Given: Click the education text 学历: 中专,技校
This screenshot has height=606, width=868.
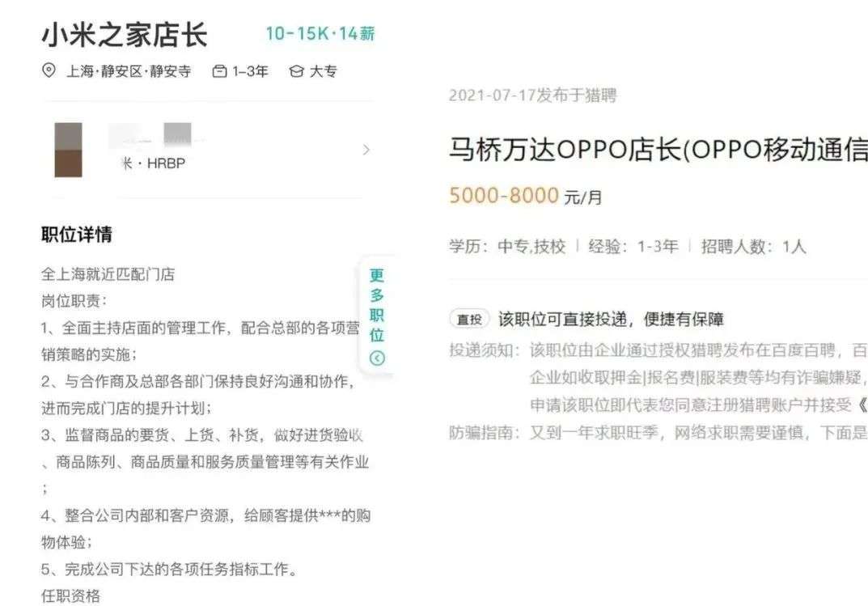Looking at the screenshot, I should 507,246.
